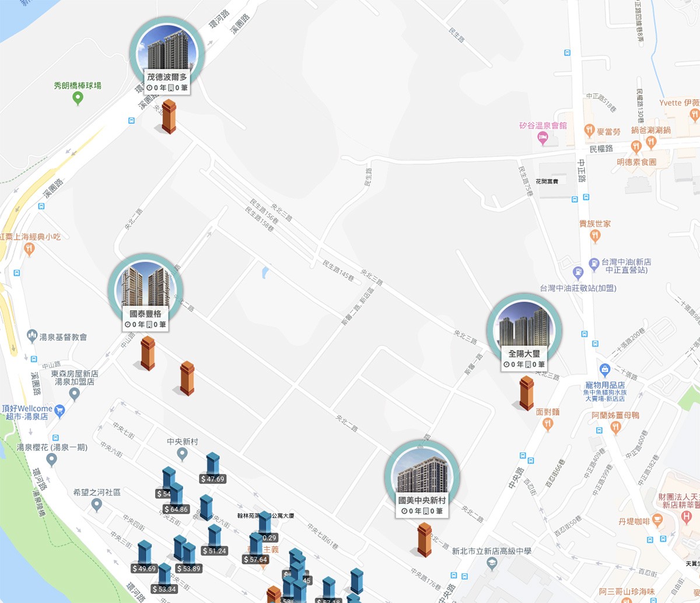
Task: Click the red hospital H icon
Action: (x=687, y=516)
